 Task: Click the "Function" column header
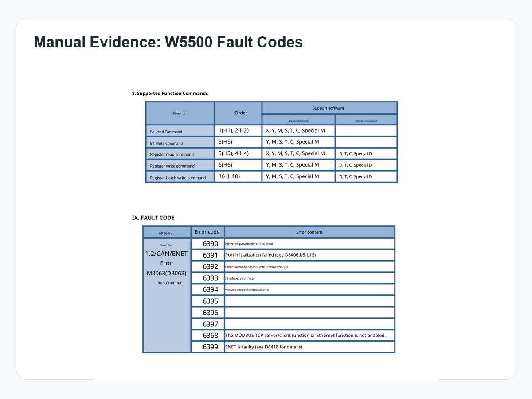coord(180,113)
